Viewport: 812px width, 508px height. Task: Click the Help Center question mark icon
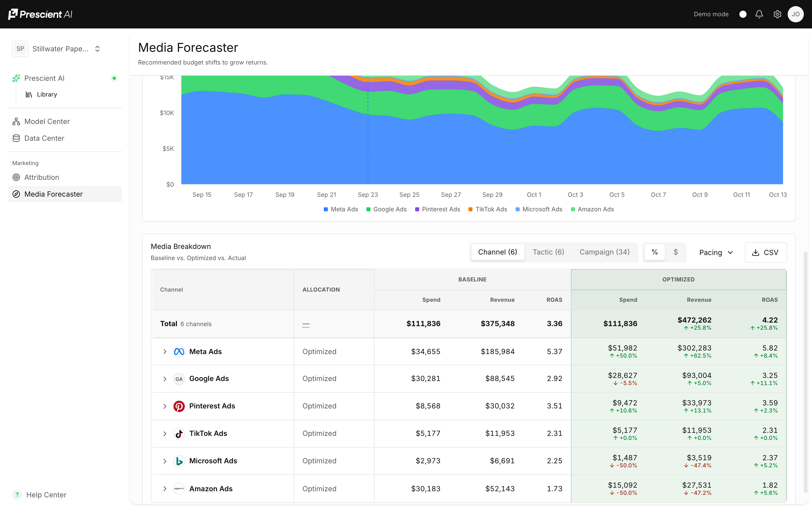(17, 495)
